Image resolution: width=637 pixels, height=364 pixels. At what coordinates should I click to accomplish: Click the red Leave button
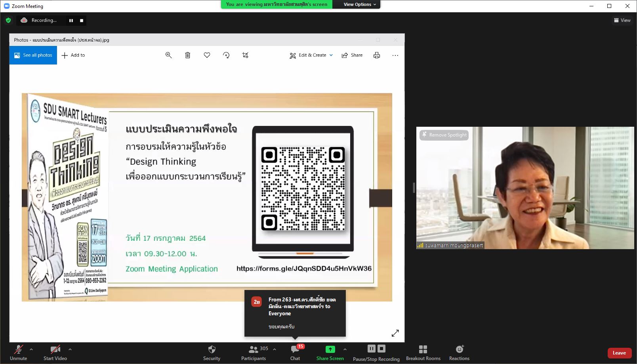pyautogui.click(x=619, y=353)
